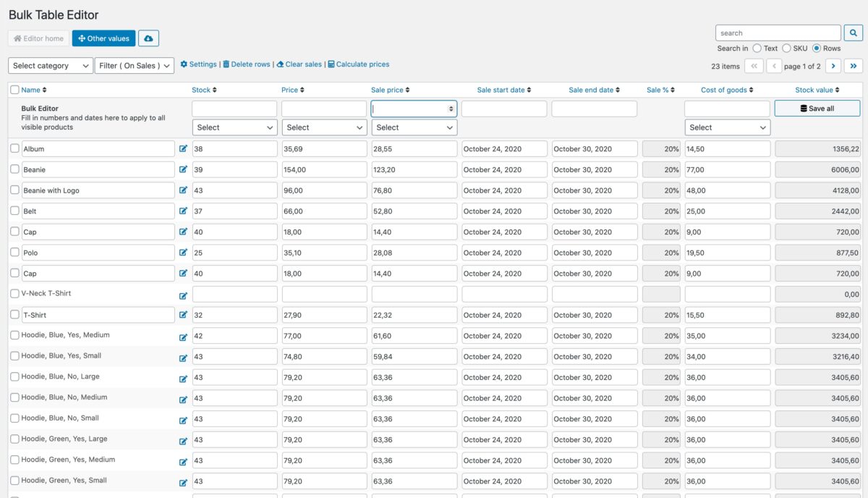Image resolution: width=868 pixels, height=498 pixels.
Task: Expand the Filter (On Sales) dropdown
Action: (135, 66)
